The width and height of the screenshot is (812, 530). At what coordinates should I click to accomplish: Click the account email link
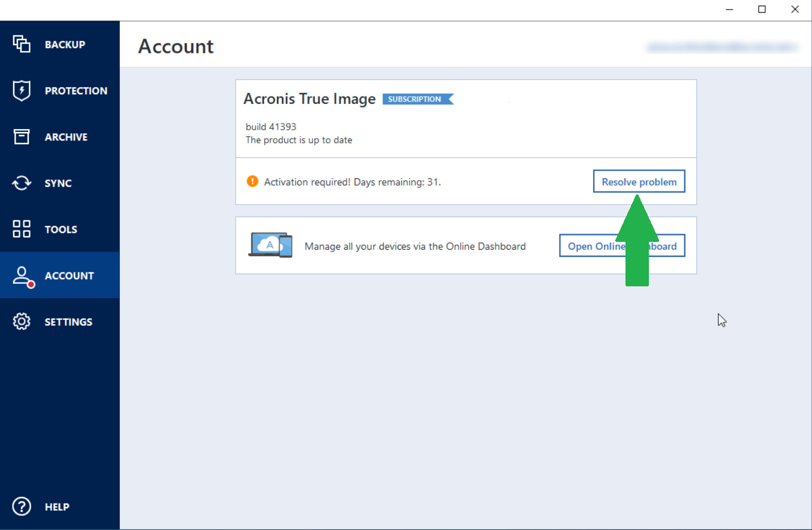point(721,46)
